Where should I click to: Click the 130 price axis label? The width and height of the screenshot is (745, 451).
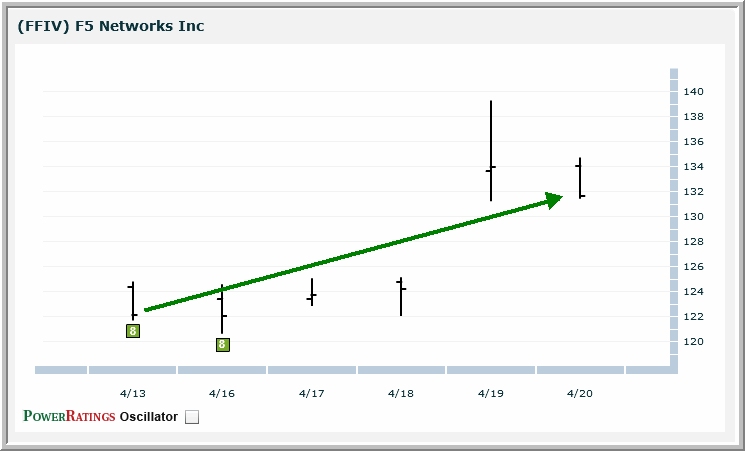coord(694,217)
